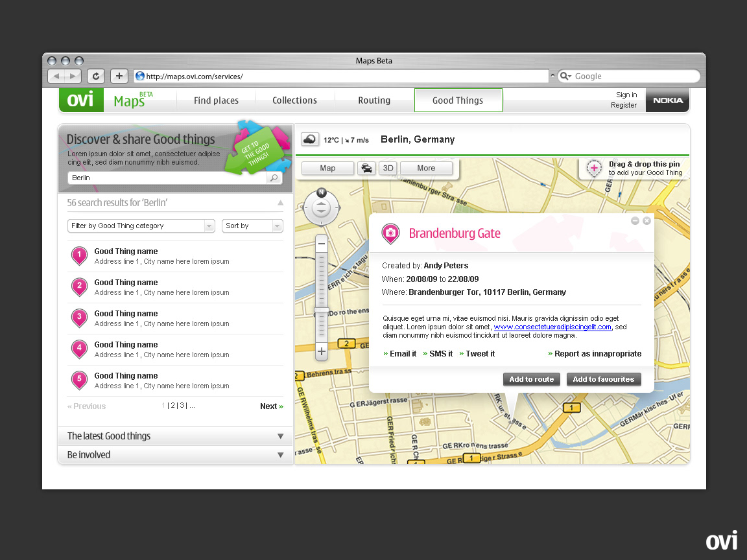The image size is (747, 560).
Task: Switch map to 3D view
Action: pyautogui.click(x=388, y=168)
